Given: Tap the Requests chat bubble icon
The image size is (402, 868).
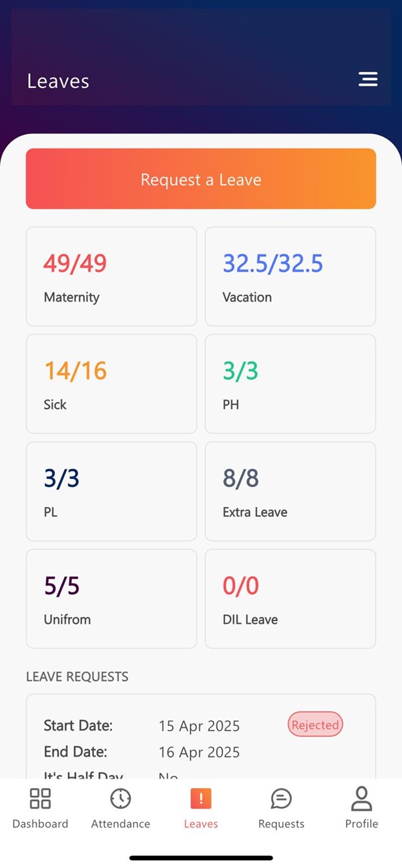Looking at the screenshot, I should (x=281, y=798).
